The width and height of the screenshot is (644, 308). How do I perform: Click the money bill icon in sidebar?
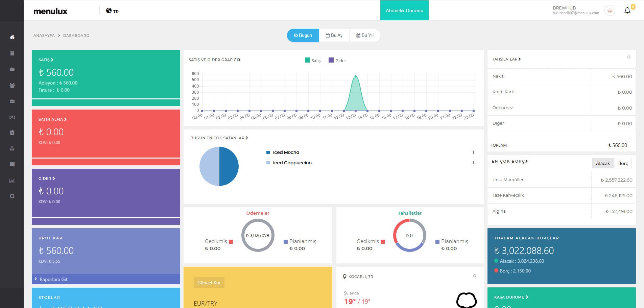pos(12,117)
